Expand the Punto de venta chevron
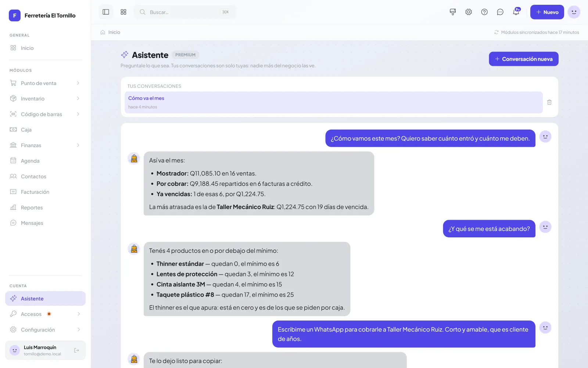 click(78, 83)
